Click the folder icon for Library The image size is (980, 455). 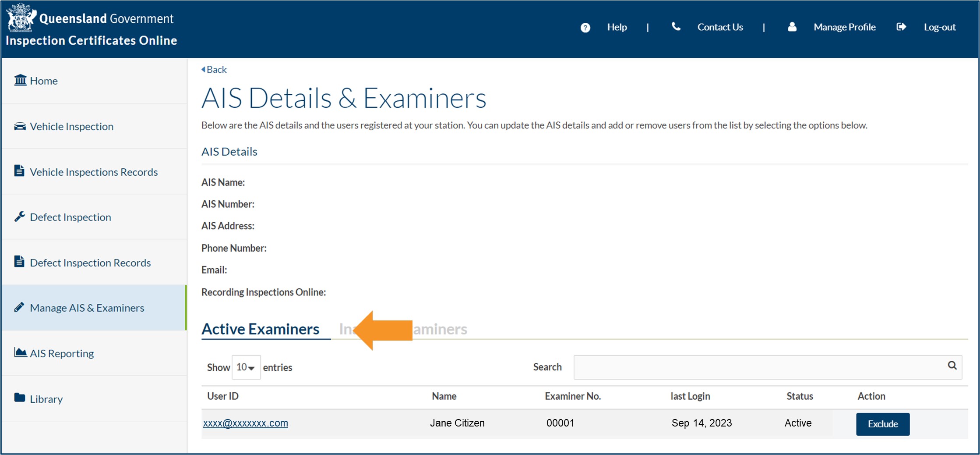[x=19, y=398]
